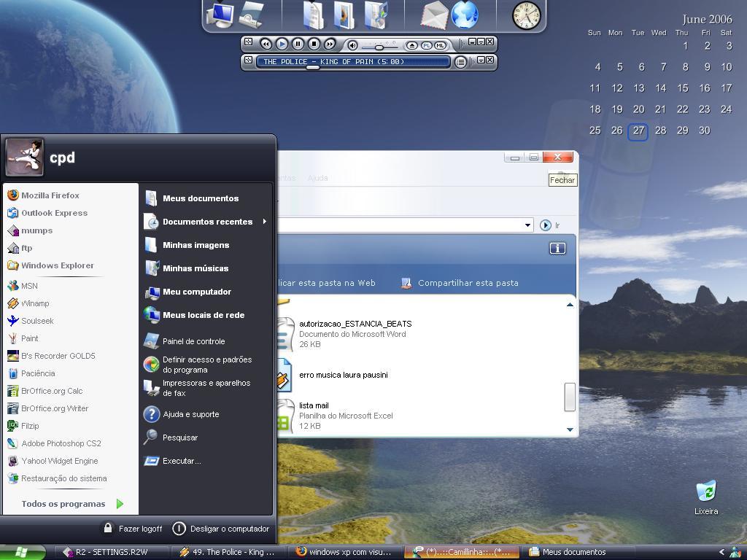Click Desligar o computador button
The width and height of the screenshot is (747, 560).
point(220,529)
